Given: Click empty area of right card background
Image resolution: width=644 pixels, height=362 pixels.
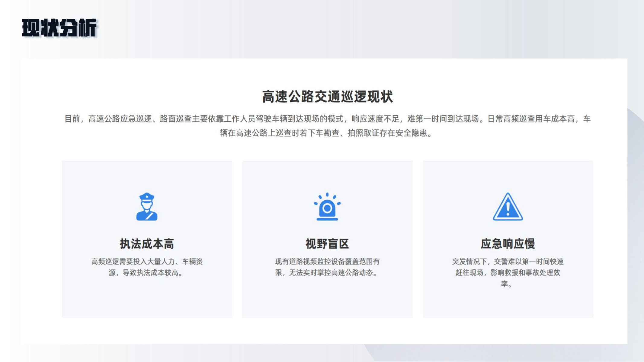Looking at the screenshot, I should pyautogui.click(x=508, y=303).
